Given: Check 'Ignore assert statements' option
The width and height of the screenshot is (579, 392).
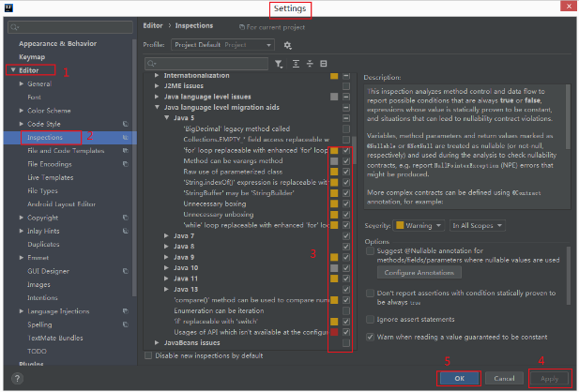Looking at the screenshot, I should [x=370, y=319].
